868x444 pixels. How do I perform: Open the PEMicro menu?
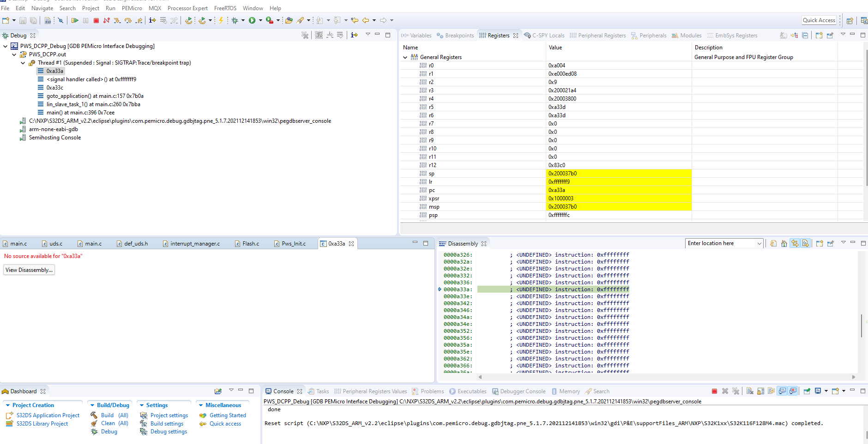132,8
